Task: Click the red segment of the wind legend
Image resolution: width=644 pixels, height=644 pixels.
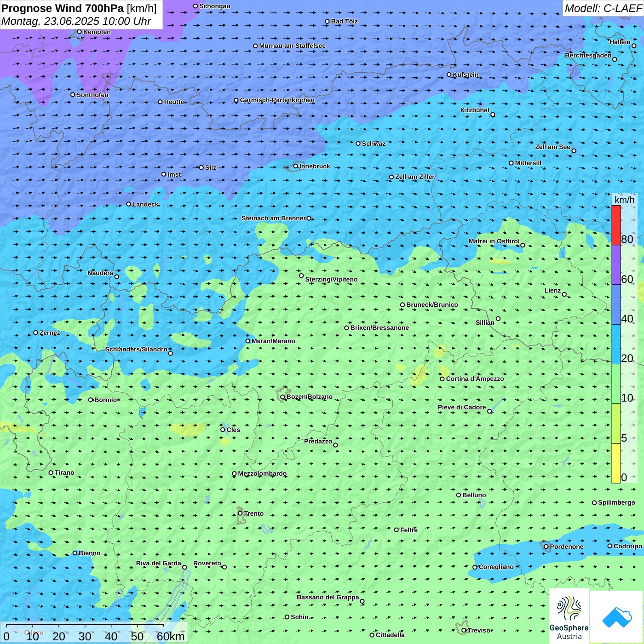Action: coord(616,225)
